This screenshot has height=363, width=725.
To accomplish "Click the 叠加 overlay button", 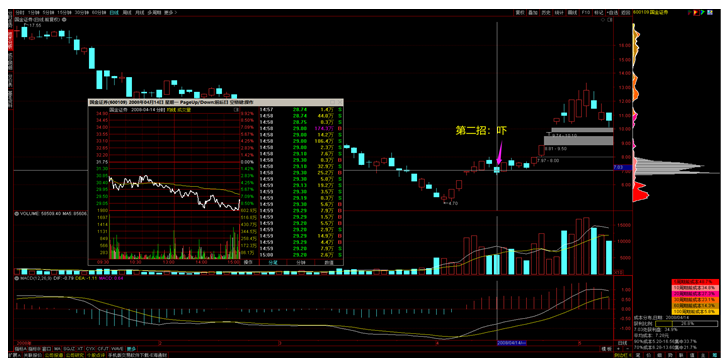I will tap(533, 12).
